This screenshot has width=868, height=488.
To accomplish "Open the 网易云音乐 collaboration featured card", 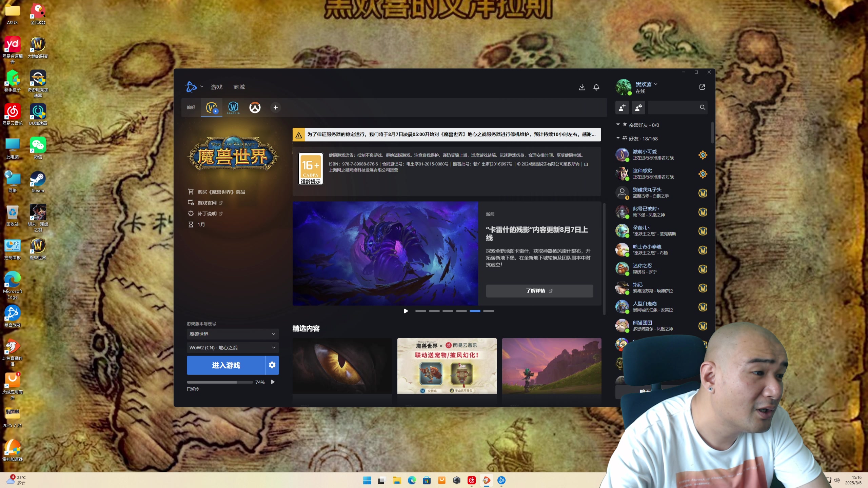I will pyautogui.click(x=447, y=366).
